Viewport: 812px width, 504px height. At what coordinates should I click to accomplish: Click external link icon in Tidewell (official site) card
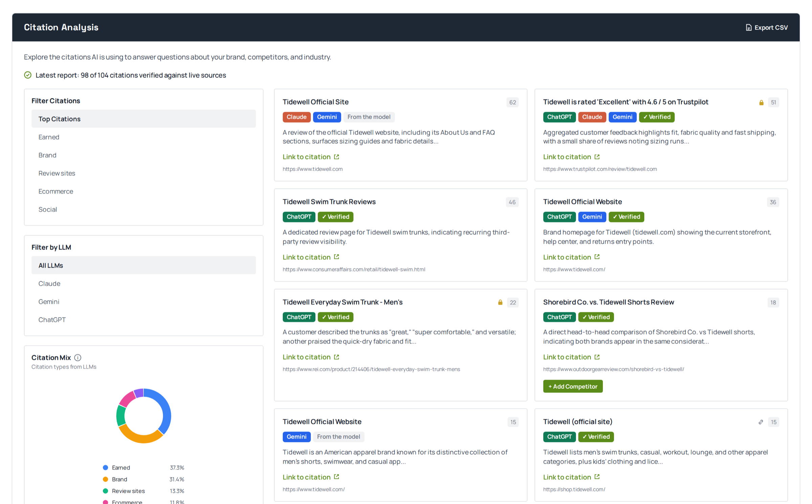click(x=597, y=477)
